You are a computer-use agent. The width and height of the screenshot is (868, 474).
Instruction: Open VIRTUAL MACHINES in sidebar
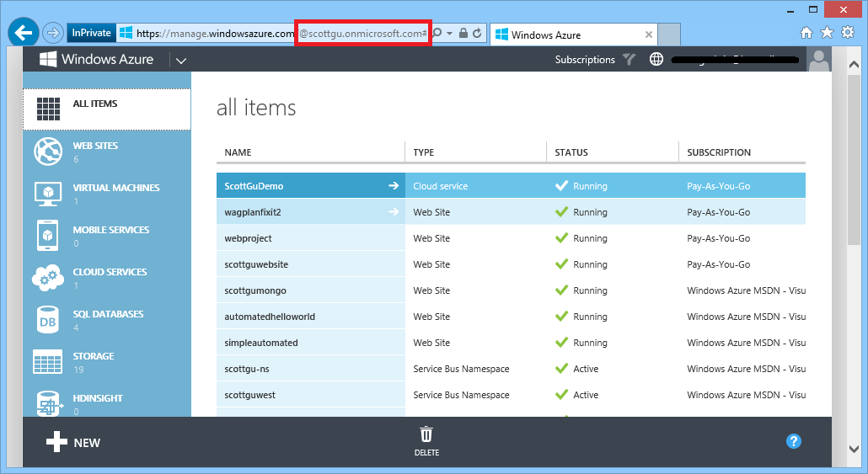tap(107, 194)
